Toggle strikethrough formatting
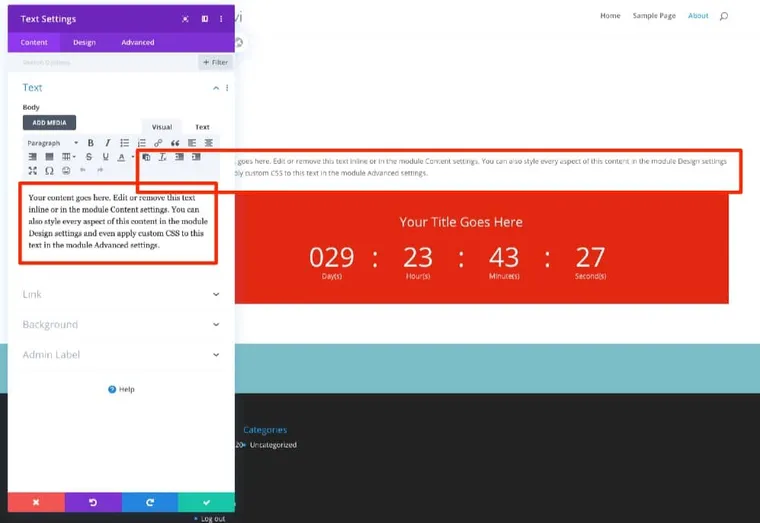 coord(89,157)
